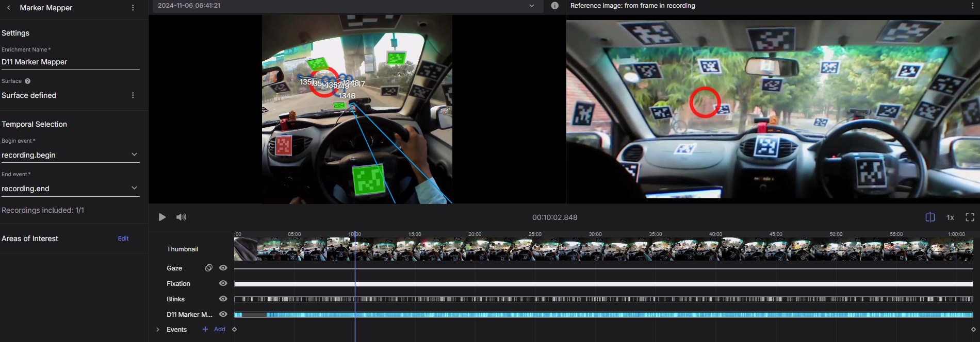Enter fullscreen video mode
980x342 pixels.
coord(970,217)
